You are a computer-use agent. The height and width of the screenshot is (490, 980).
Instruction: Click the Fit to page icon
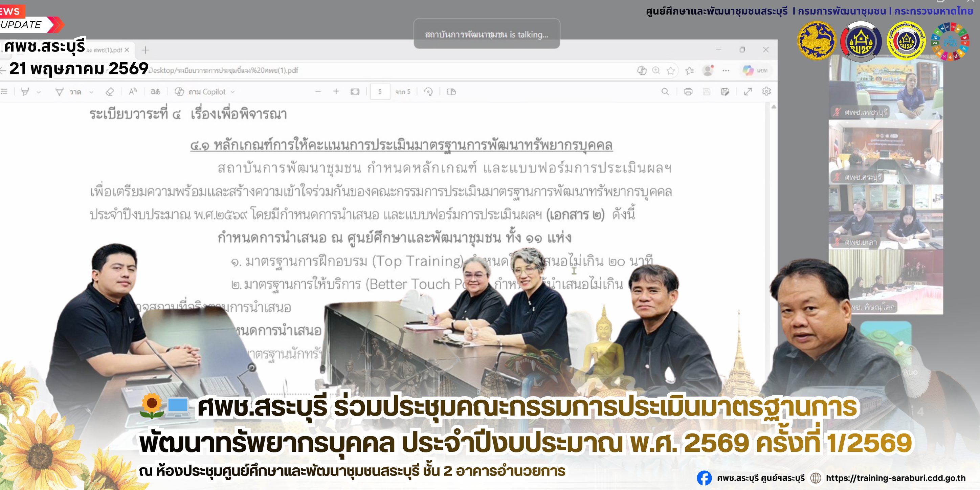tap(355, 92)
